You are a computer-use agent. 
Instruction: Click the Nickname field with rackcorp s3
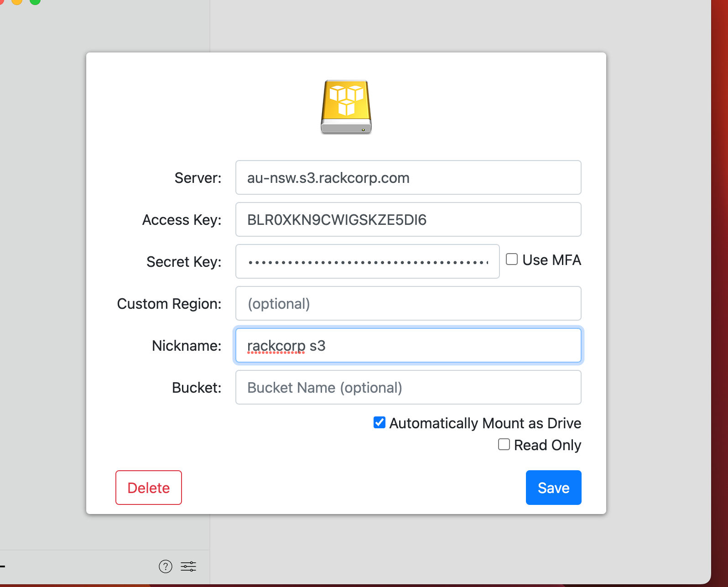[x=408, y=345]
